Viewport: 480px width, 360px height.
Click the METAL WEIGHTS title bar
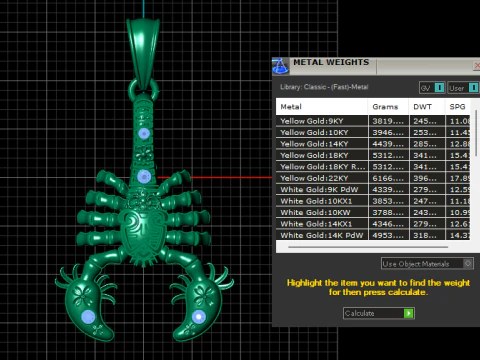pos(376,66)
